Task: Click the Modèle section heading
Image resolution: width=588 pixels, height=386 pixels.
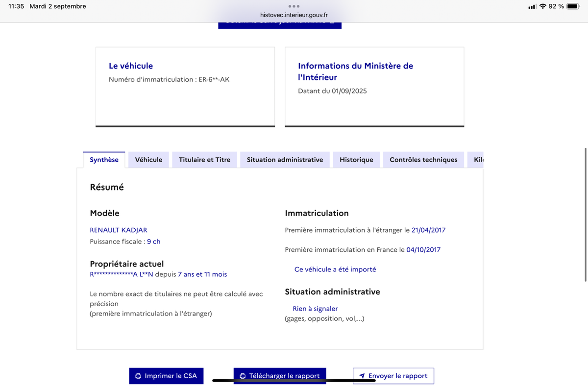Action: [x=105, y=213]
